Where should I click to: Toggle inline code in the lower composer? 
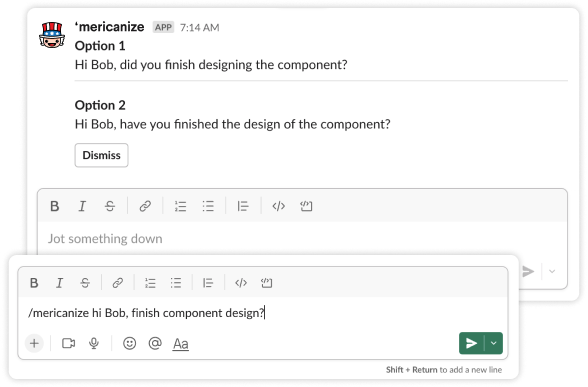pos(241,283)
